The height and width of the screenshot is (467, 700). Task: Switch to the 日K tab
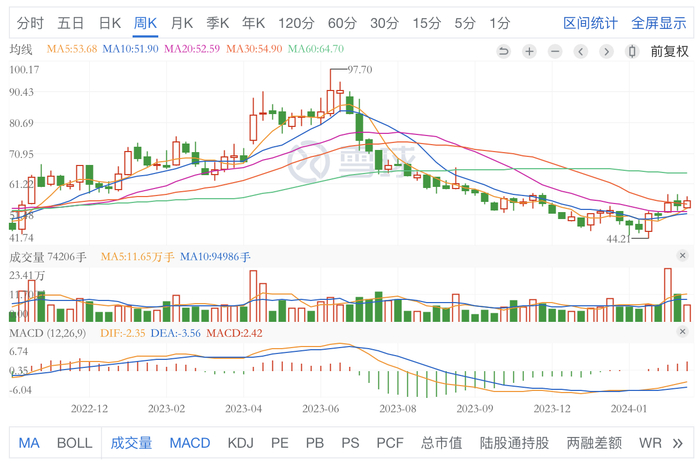(110, 22)
